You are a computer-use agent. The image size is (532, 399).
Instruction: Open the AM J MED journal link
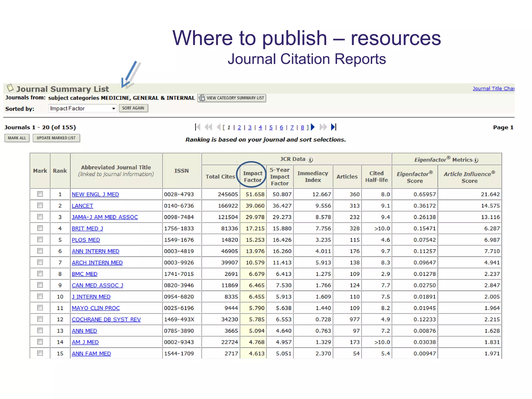[x=85, y=342]
